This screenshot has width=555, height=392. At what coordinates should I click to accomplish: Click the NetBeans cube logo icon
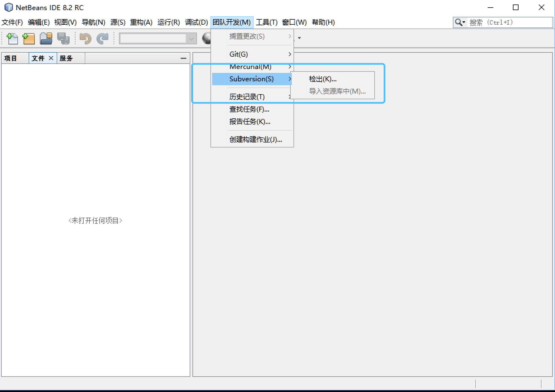tap(9, 7)
